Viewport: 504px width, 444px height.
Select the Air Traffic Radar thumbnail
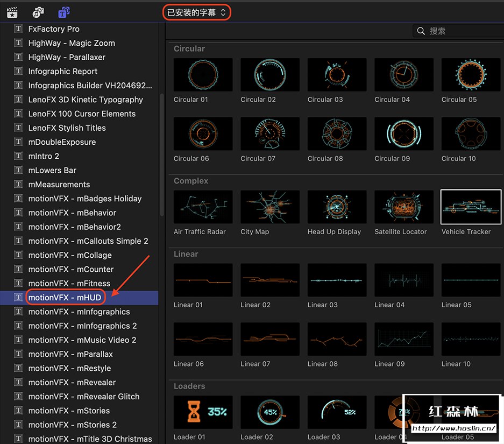coord(203,207)
